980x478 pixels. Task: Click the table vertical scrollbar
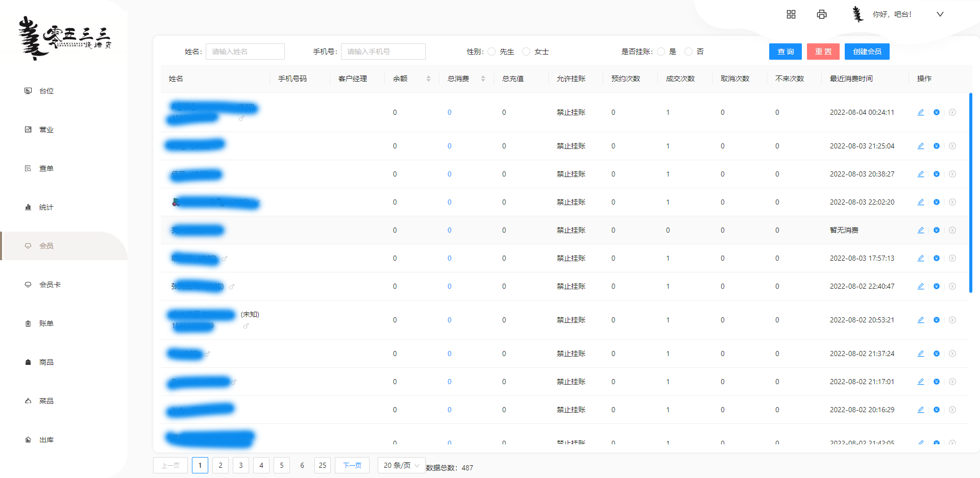970,193
